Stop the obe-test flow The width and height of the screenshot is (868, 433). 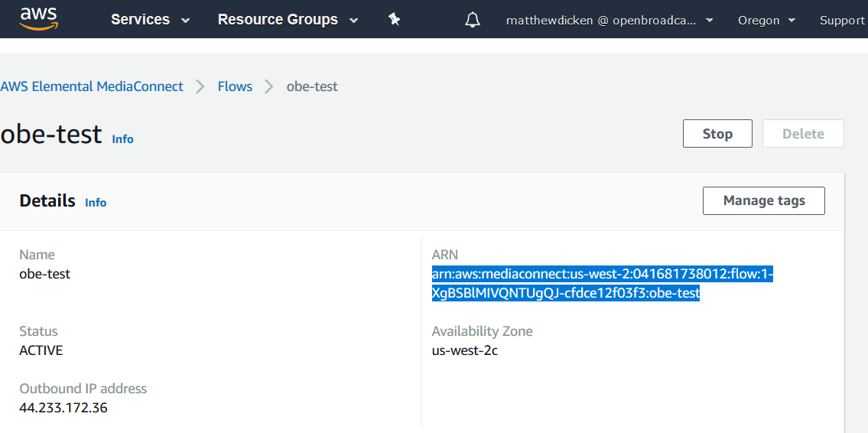[x=717, y=133]
